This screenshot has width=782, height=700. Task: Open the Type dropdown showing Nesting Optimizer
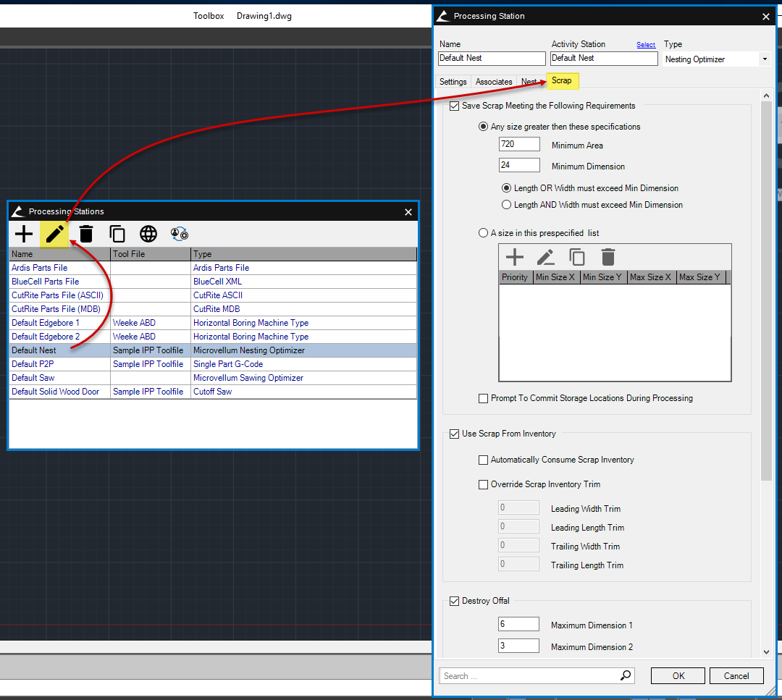click(765, 59)
